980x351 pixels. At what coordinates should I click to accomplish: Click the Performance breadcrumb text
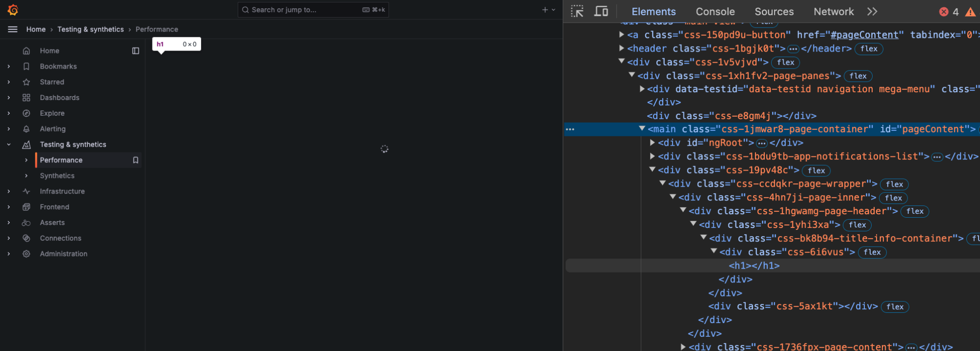pyautogui.click(x=157, y=29)
